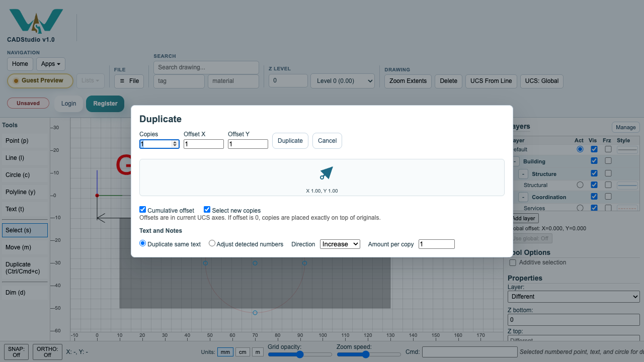Select the Text (t) tool

point(25,209)
